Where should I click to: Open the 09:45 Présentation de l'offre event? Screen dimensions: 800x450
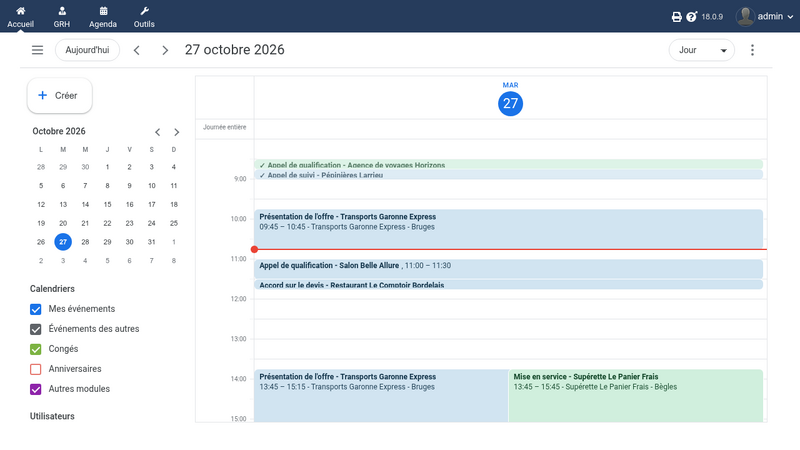(x=508, y=229)
